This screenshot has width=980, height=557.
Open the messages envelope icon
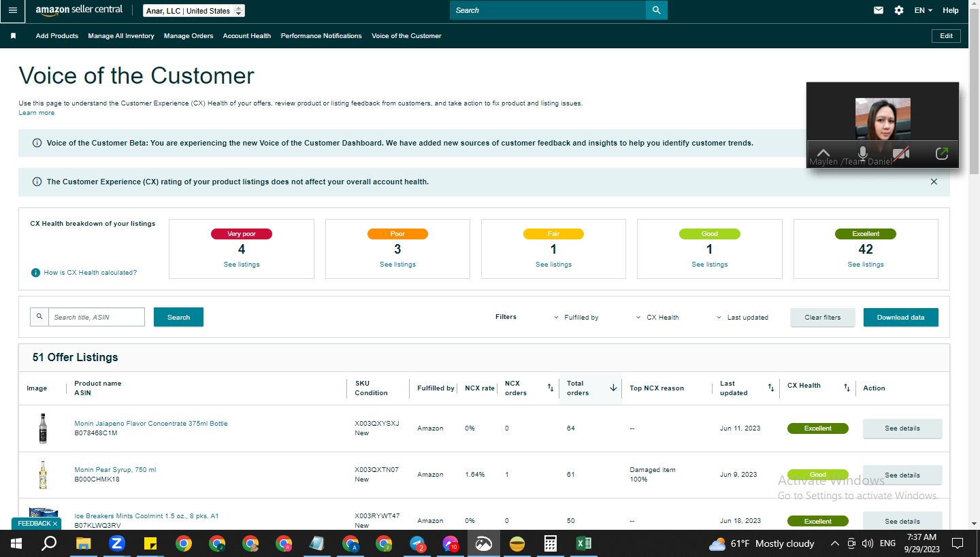pos(879,10)
